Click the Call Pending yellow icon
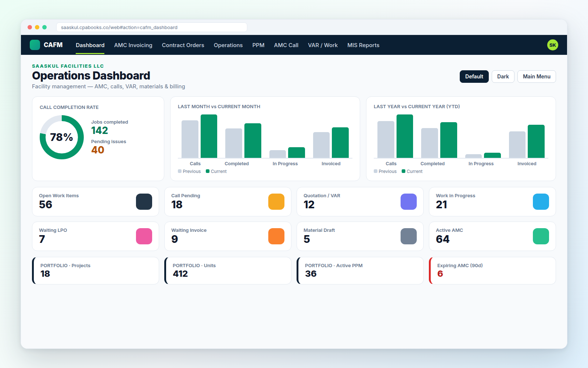The height and width of the screenshot is (368, 588). click(276, 202)
